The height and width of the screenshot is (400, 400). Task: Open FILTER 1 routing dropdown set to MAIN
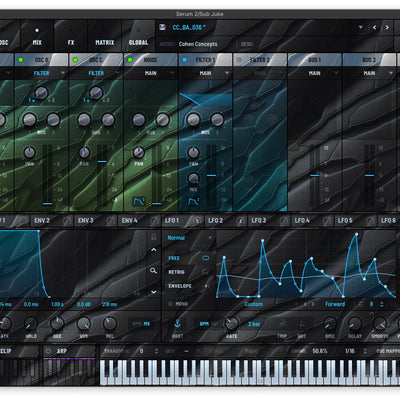[205, 73]
